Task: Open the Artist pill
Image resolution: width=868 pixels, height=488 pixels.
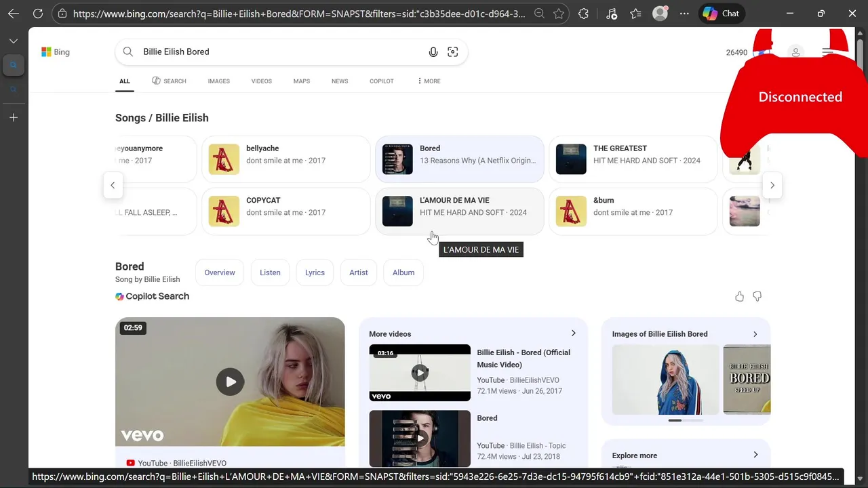Action: 359,272
